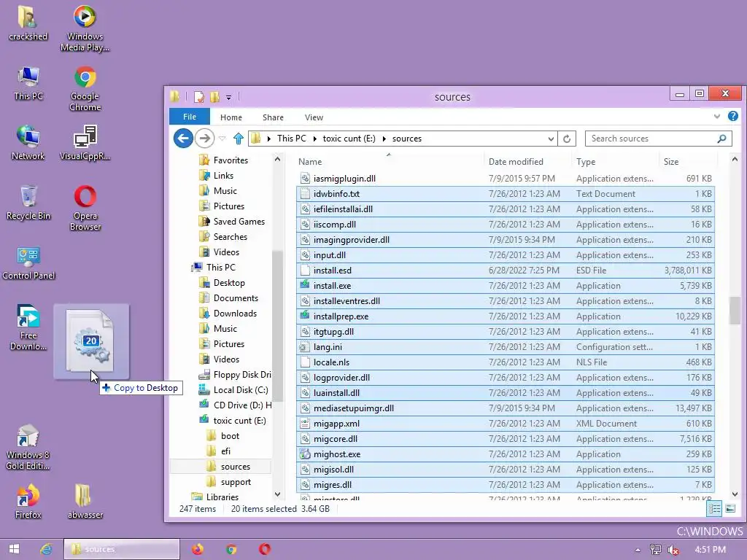Select Free Download desktop shortcut
This screenshot has height=560, width=747.
pos(28,327)
